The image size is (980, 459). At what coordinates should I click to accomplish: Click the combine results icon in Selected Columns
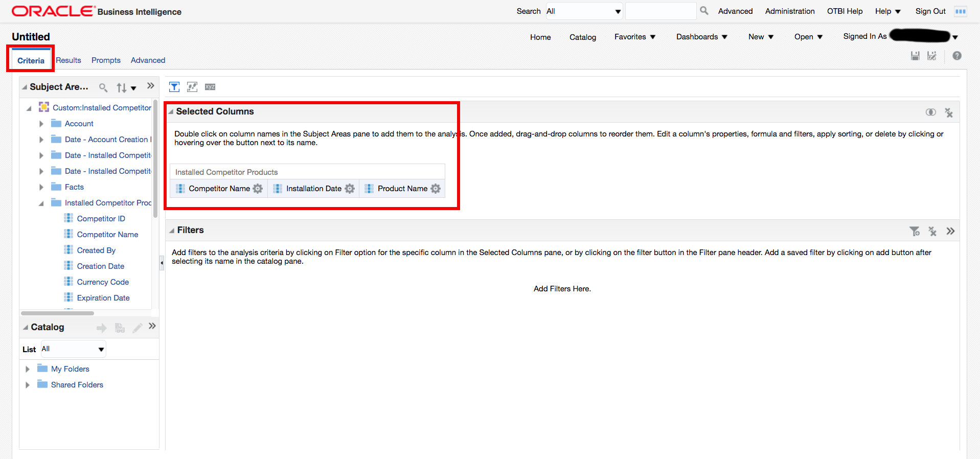click(x=930, y=112)
